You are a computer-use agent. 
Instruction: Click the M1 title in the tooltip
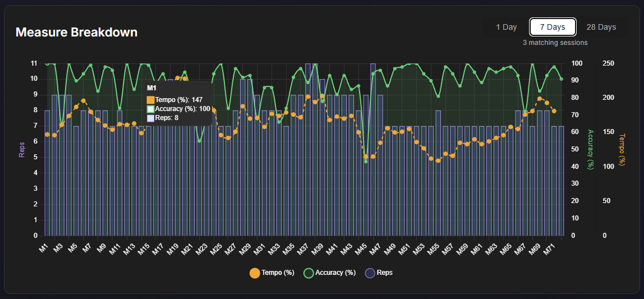(151, 88)
